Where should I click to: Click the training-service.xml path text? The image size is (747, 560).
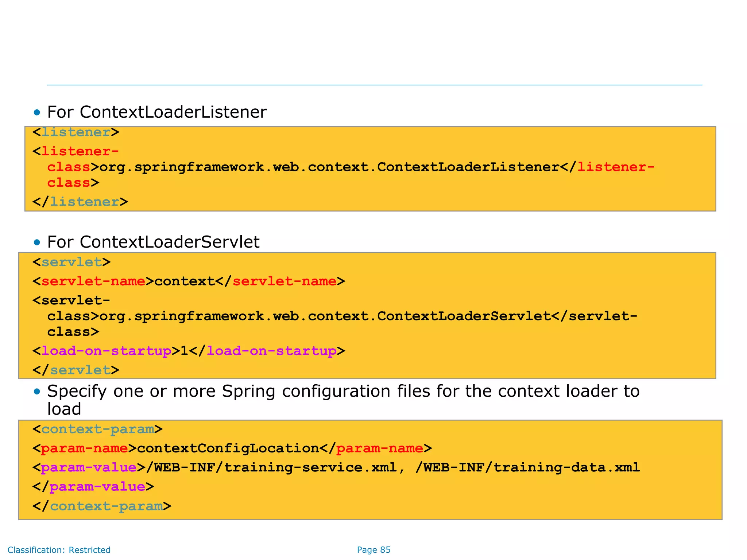(271, 467)
